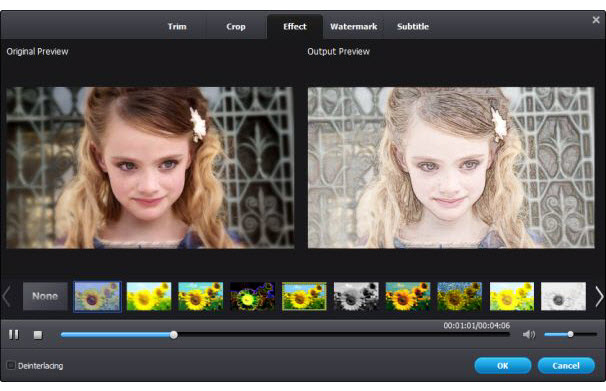Click the video progress slider handle
Viewport: 606px width, 391px height.
coord(174,335)
